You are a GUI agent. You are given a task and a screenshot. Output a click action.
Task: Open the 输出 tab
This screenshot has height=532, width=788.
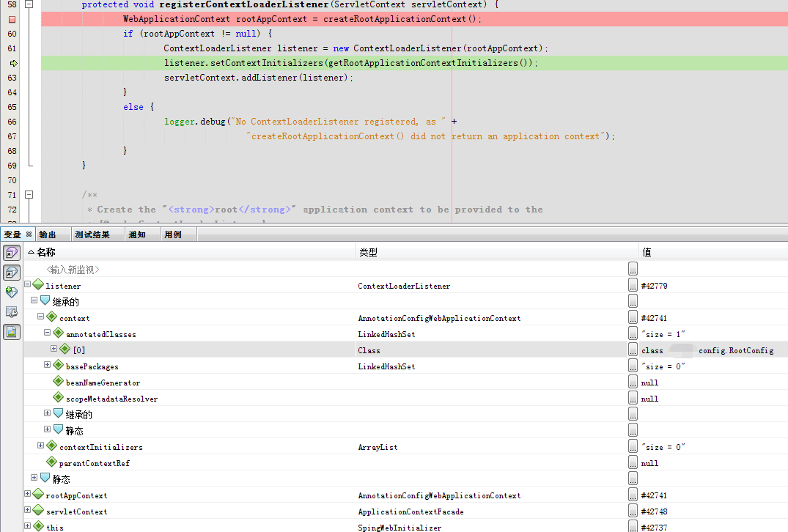[x=47, y=234]
